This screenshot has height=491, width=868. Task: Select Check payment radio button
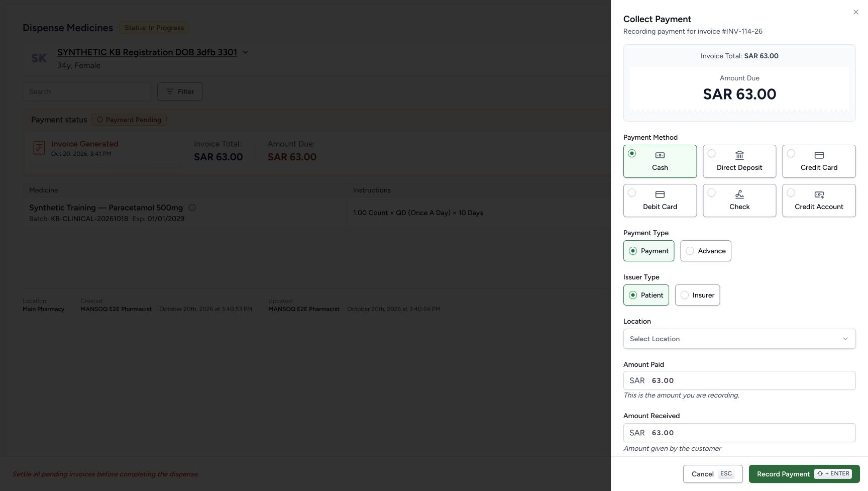(711, 192)
